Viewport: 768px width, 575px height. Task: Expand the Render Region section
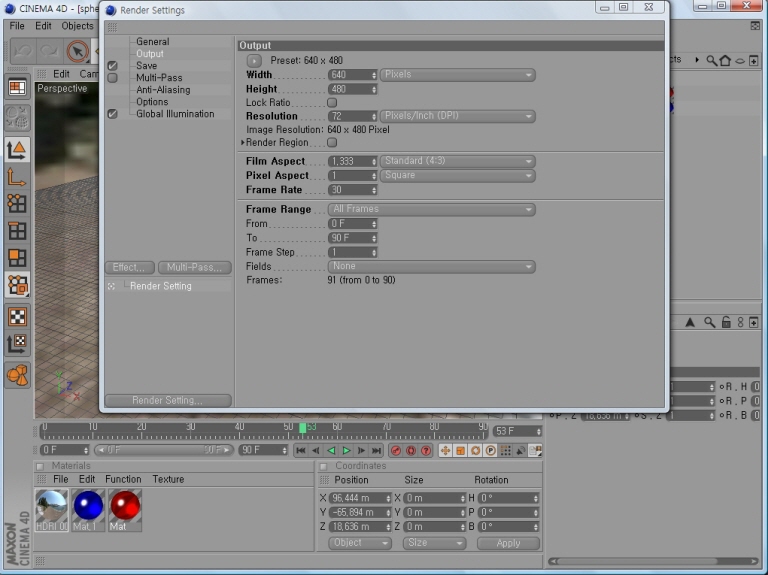243,143
